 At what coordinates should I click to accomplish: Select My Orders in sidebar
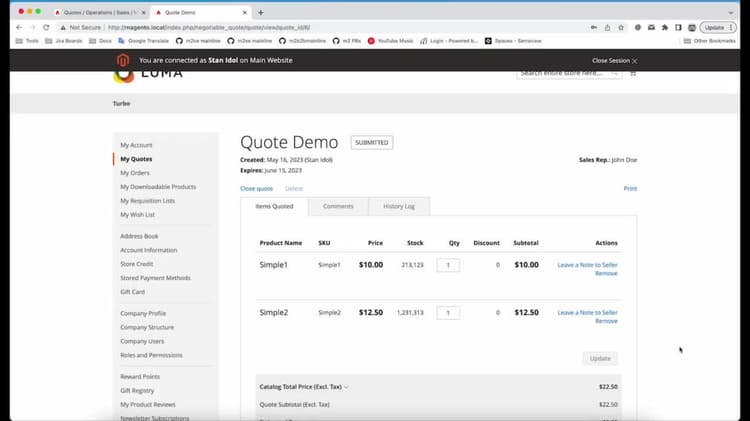coord(135,173)
